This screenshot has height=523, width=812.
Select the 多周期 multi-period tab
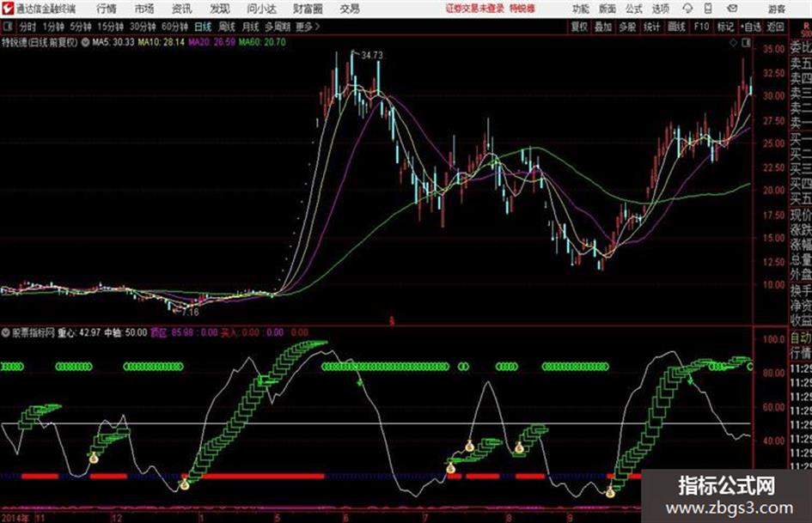click(278, 27)
